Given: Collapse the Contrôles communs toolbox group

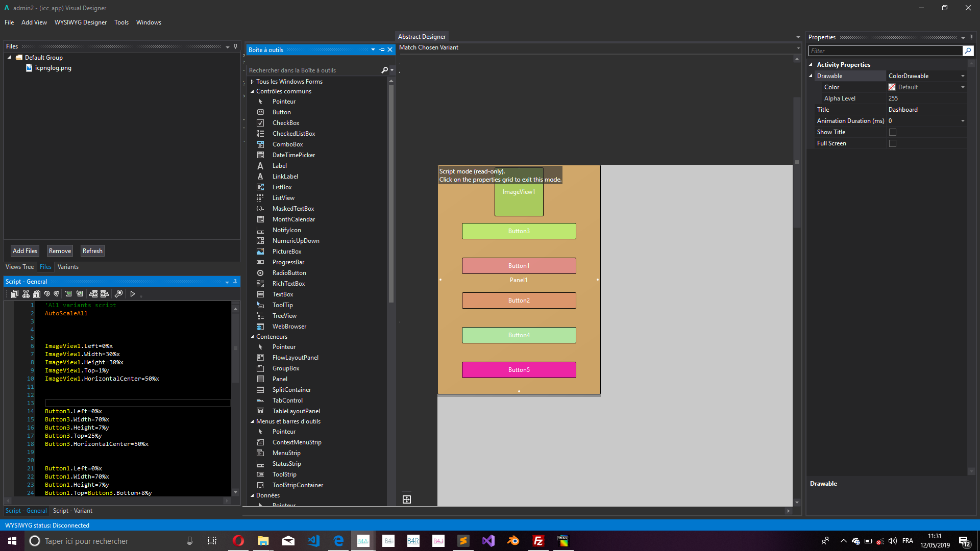Looking at the screenshot, I should pos(252,91).
